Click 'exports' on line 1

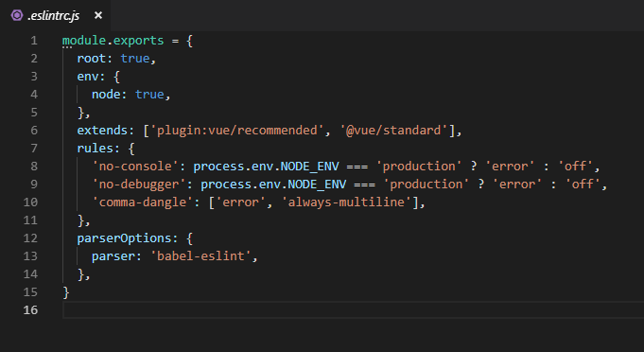(x=138, y=41)
